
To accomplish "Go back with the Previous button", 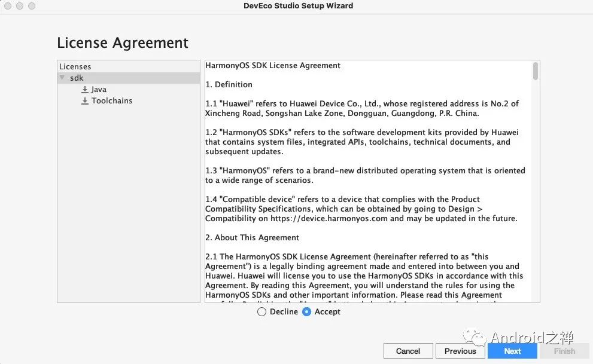I will point(460,351).
